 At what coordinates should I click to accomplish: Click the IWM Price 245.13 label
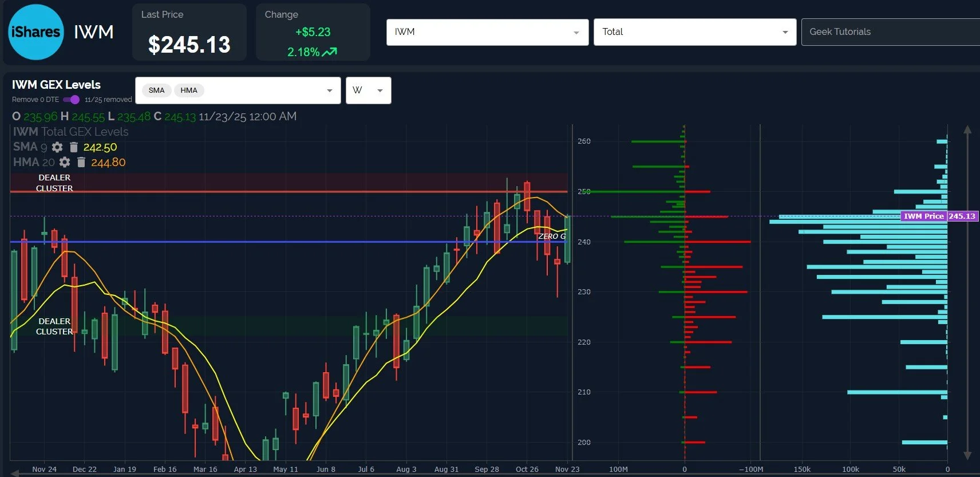(939, 216)
